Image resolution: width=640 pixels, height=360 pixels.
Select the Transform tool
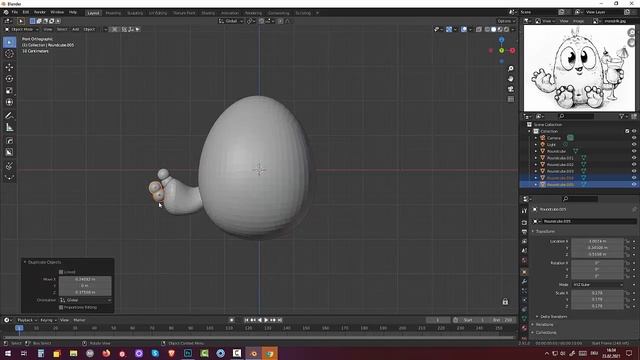(9, 102)
